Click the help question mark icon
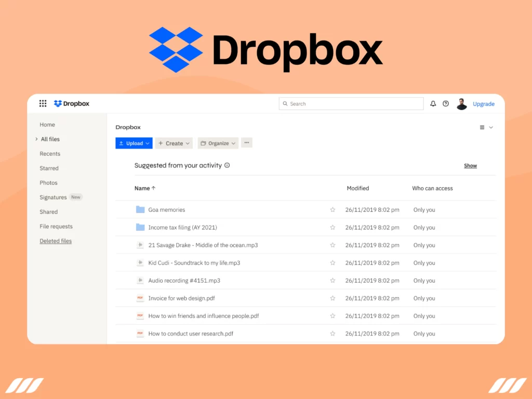 tap(446, 103)
